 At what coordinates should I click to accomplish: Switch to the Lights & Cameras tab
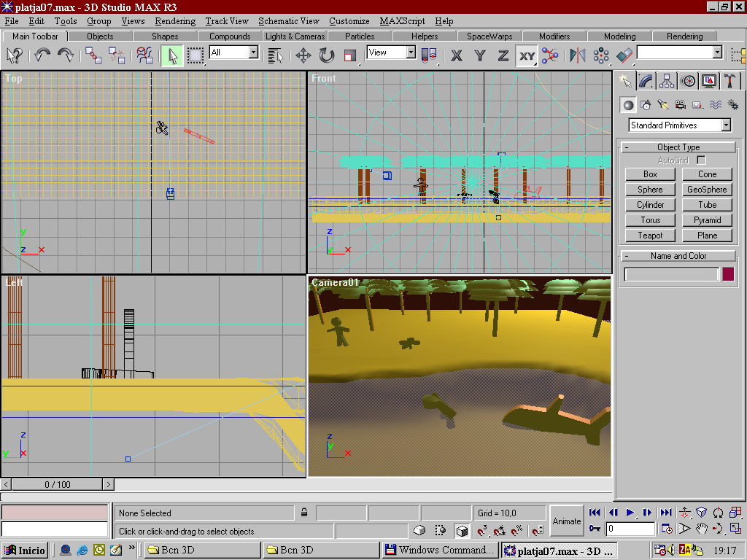295,36
